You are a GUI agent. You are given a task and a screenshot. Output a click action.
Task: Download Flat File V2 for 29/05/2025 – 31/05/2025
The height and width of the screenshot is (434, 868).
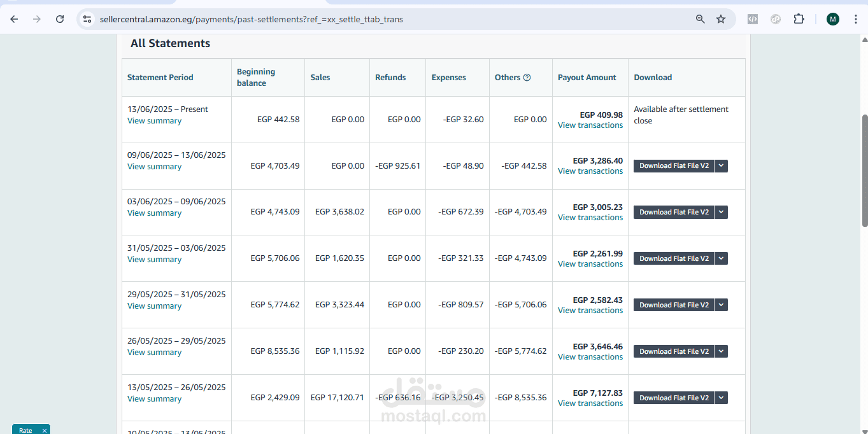[674, 305]
